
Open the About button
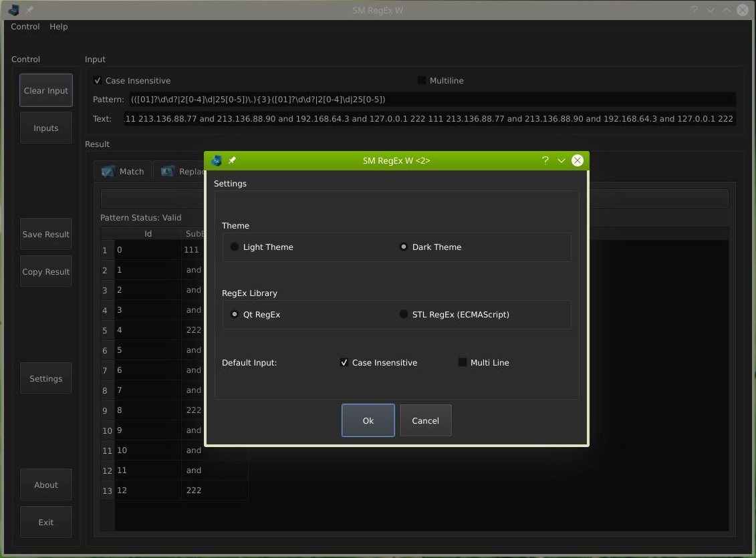pyautogui.click(x=46, y=484)
